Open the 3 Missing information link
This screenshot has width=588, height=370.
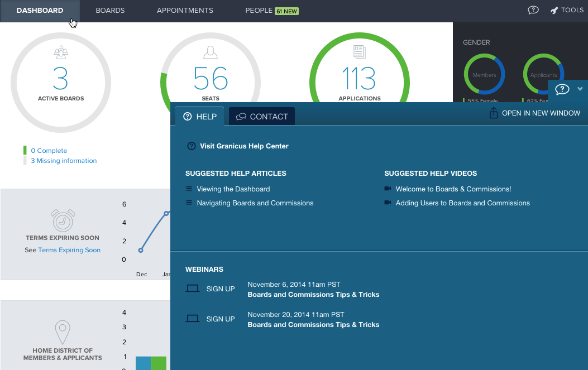pos(64,161)
